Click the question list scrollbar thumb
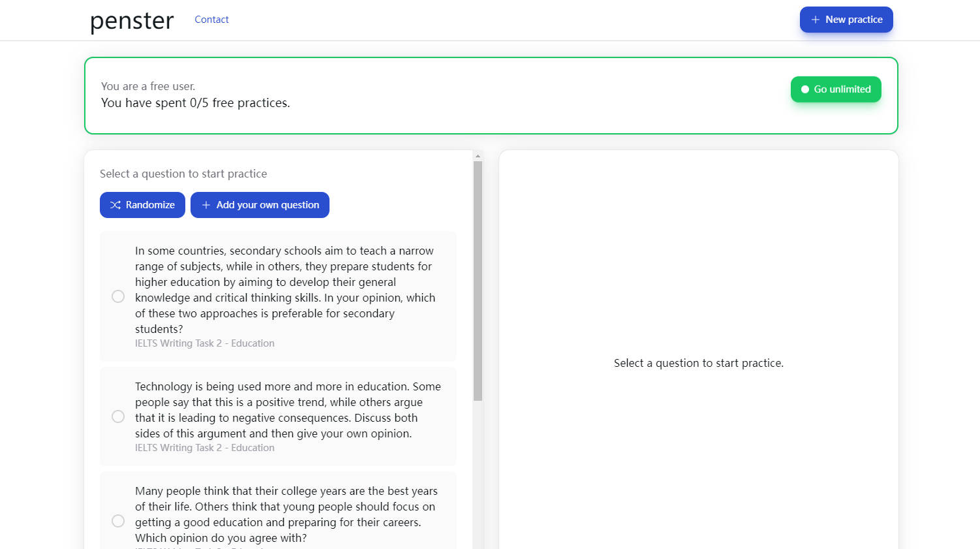The width and height of the screenshot is (980, 549). pyautogui.click(x=478, y=281)
